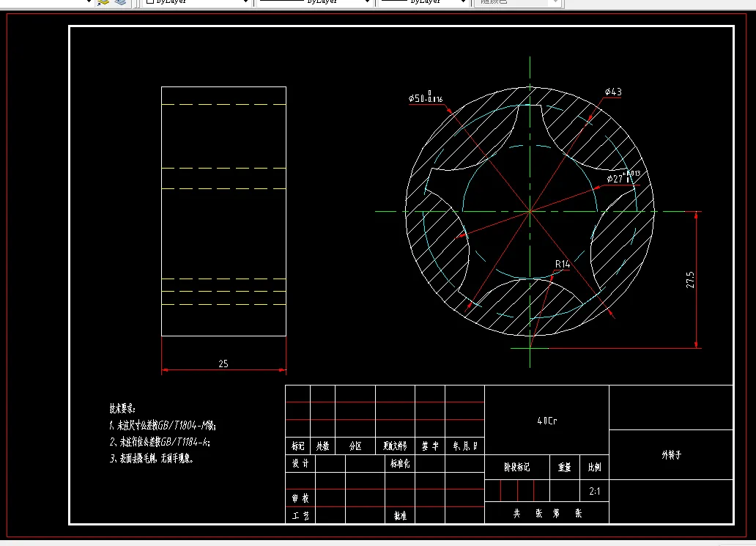
Task: Click the 2:1 scale value
Action: pyautogui.click(x=595, y=492)
